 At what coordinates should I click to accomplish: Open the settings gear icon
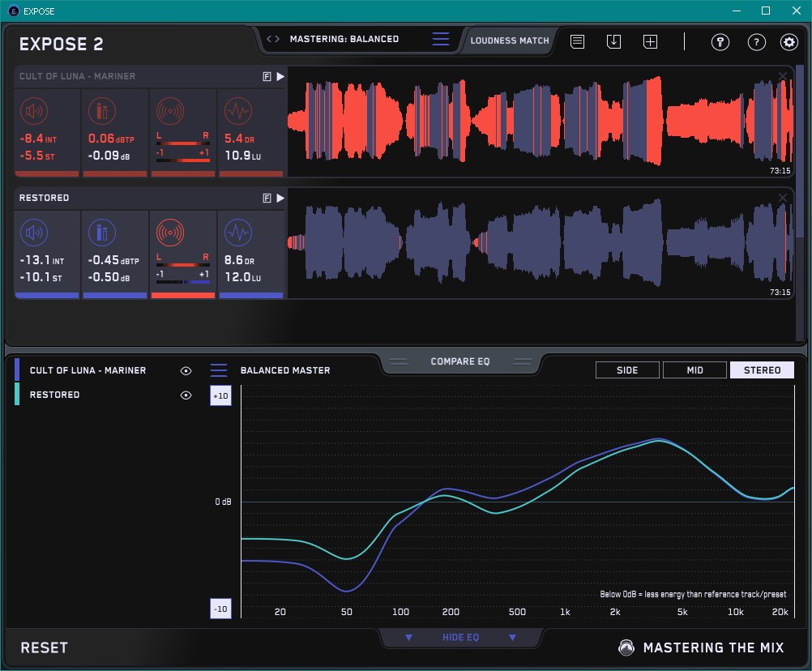pos(788,42)
